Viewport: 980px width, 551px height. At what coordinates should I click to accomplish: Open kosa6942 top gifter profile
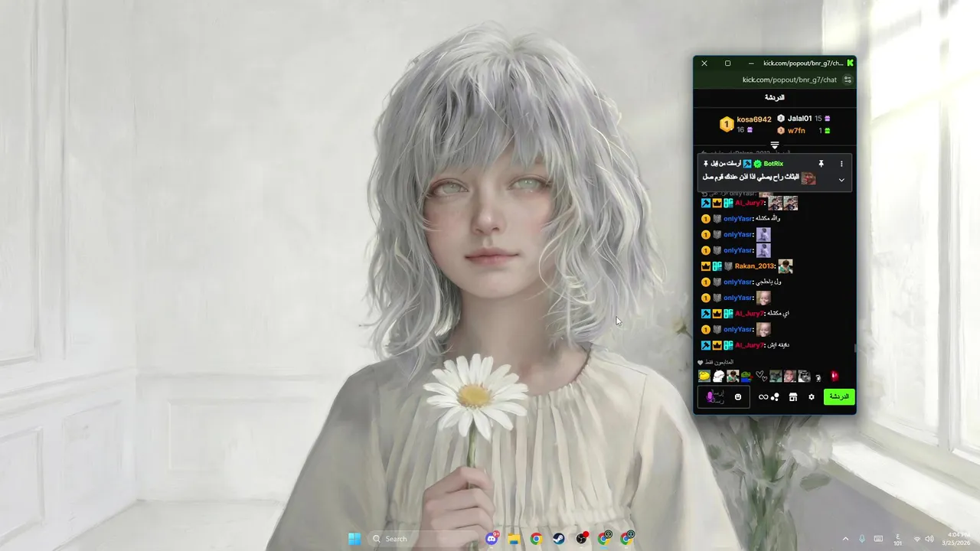pyautogui.click(x=754, y=119)
